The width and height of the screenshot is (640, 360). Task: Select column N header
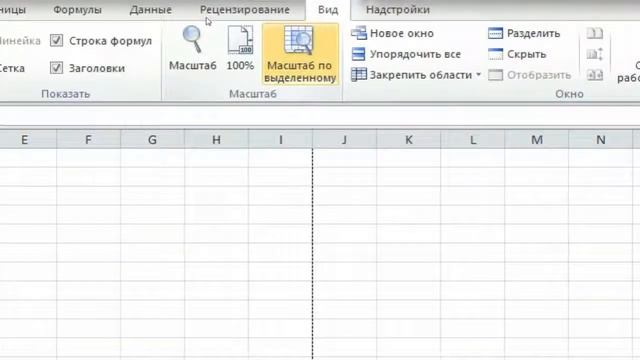pos(601,140)
